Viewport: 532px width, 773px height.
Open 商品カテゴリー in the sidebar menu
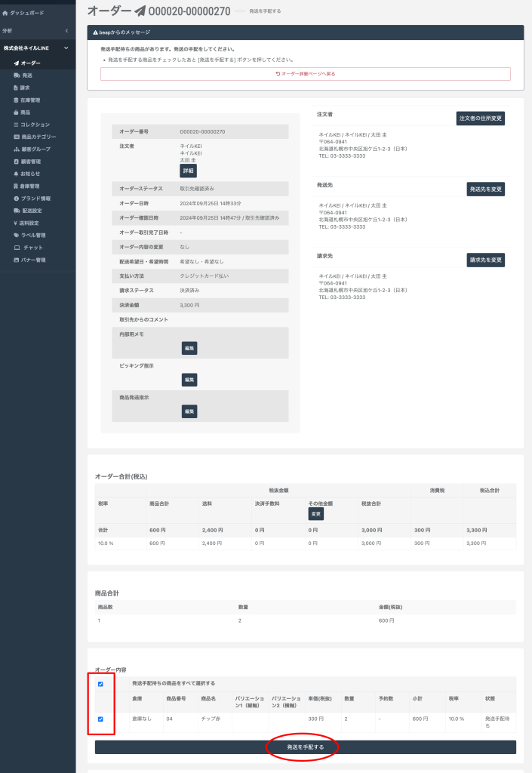(x=38, y=137)
